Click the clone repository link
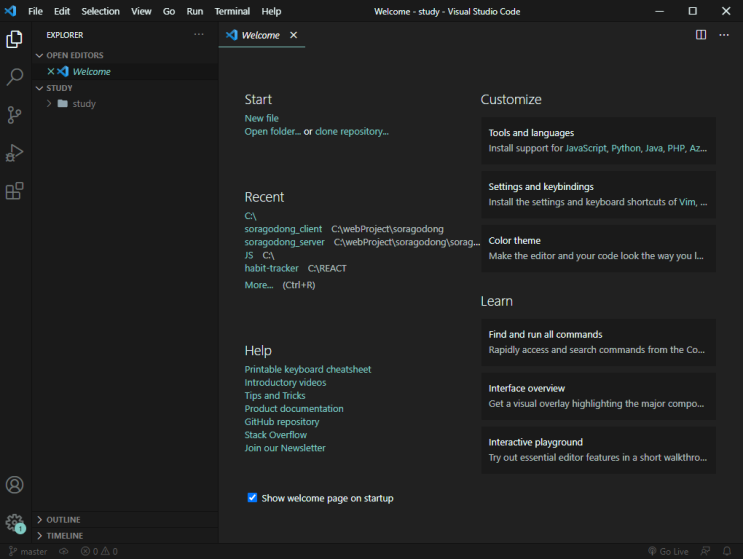The width and height of the screenshot is (743, 559). (352, 131)
